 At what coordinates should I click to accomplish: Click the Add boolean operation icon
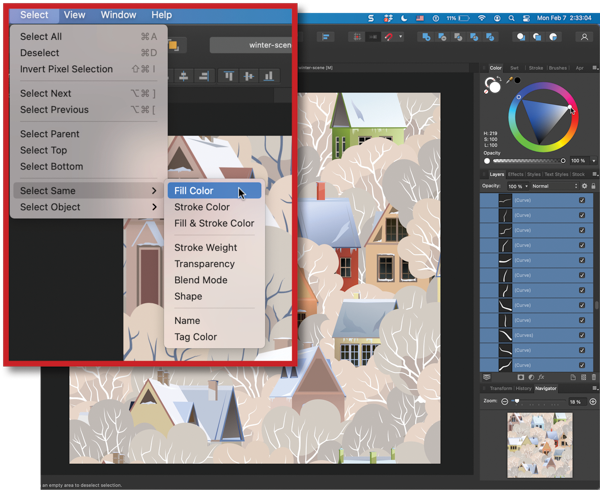coord(426,37)
